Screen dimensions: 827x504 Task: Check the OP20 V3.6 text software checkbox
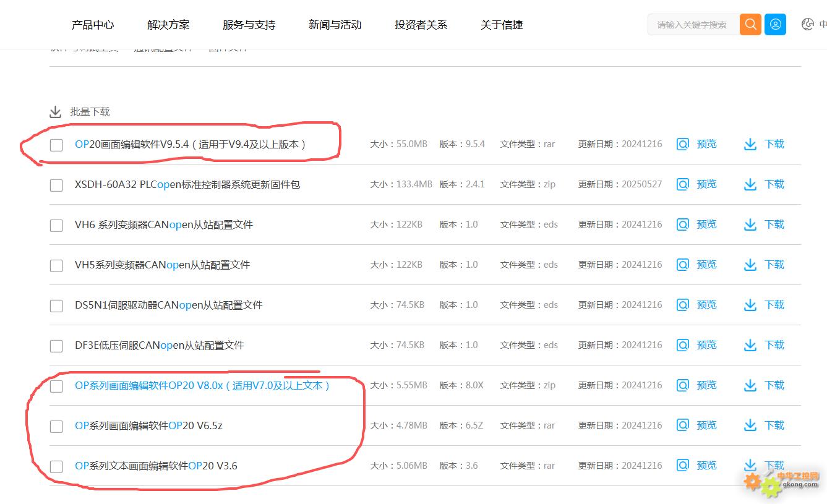tap(56, 467)
